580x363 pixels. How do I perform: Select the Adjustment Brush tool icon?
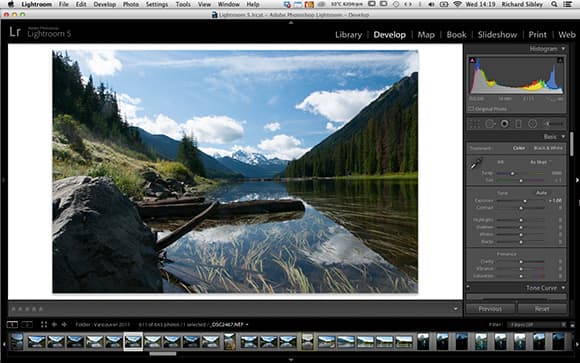pyautogui.click(x=554, y=124)
